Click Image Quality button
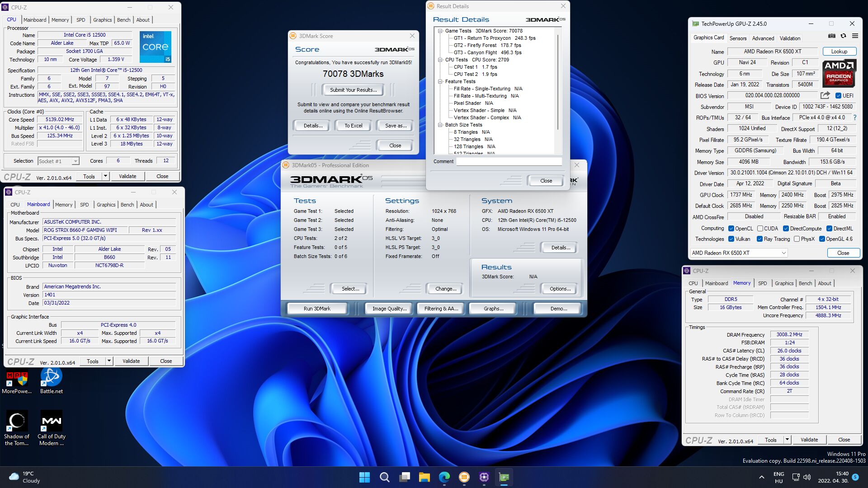The width and height of the screenshot is (868, 488). pyautogui.click(x=389, y=309)
